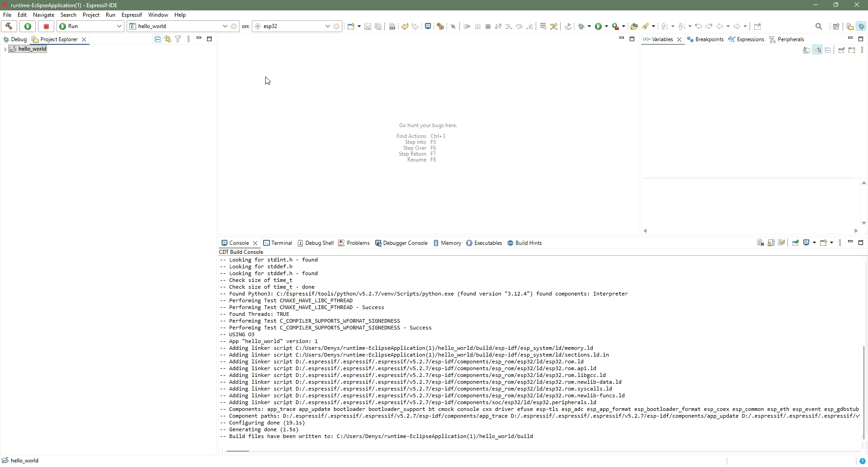Viewport: 868px width, 467px height.
Task: Close the Variables tab
Action: click(679, 39)
